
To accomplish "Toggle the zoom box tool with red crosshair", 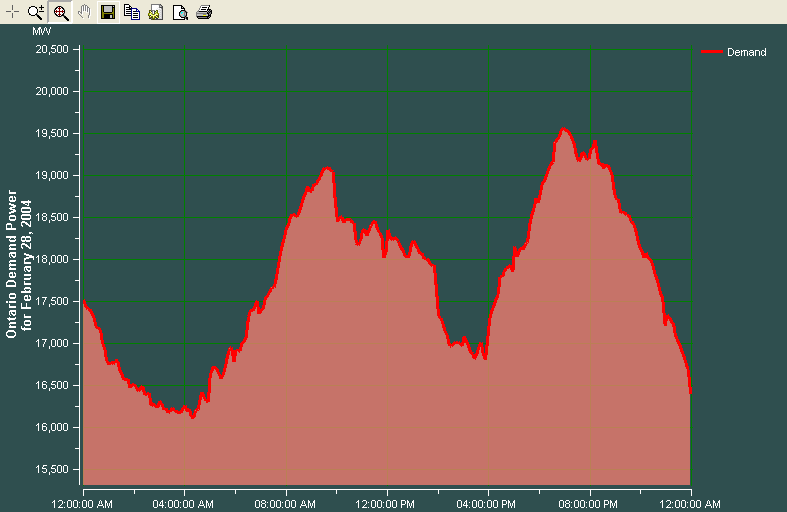I will click(x=60, y=12).
